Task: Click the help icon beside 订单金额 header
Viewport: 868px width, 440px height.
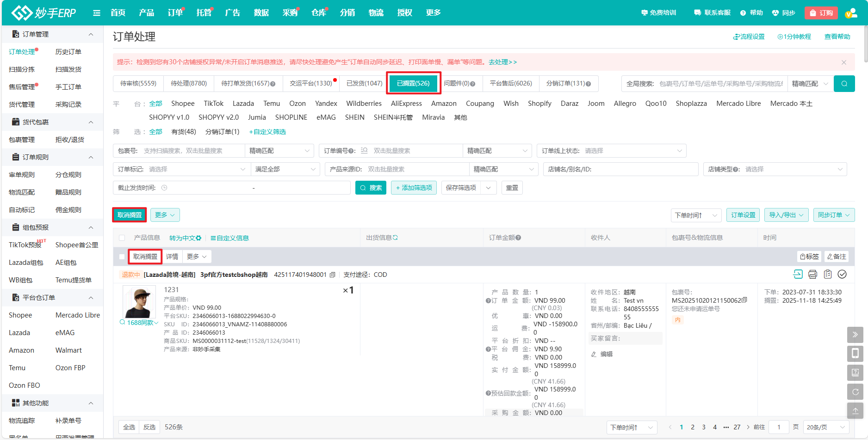Action: (518, 238)
